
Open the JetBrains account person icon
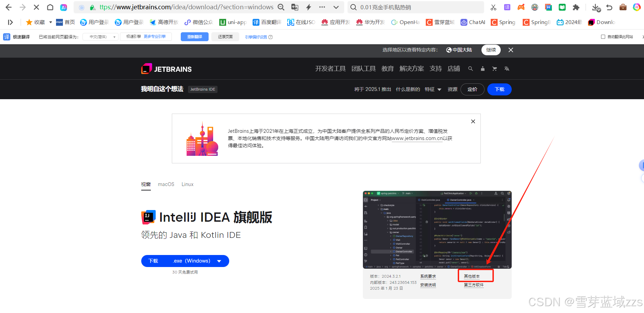click(482, 69)
